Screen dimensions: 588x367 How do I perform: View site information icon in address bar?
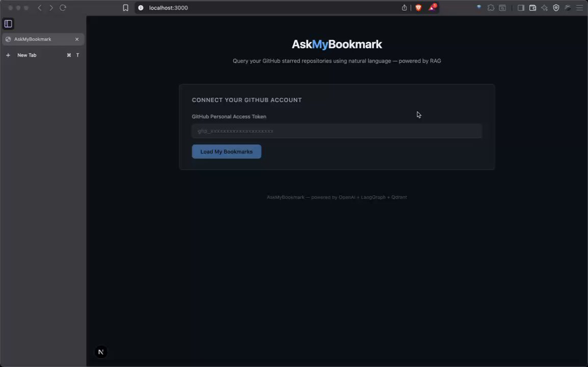click(141, 8)
